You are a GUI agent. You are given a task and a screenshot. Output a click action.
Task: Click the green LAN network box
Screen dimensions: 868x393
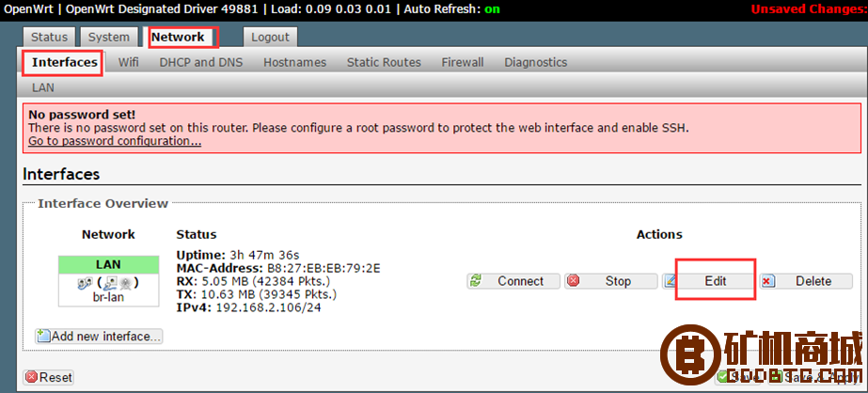click(108, 264)
